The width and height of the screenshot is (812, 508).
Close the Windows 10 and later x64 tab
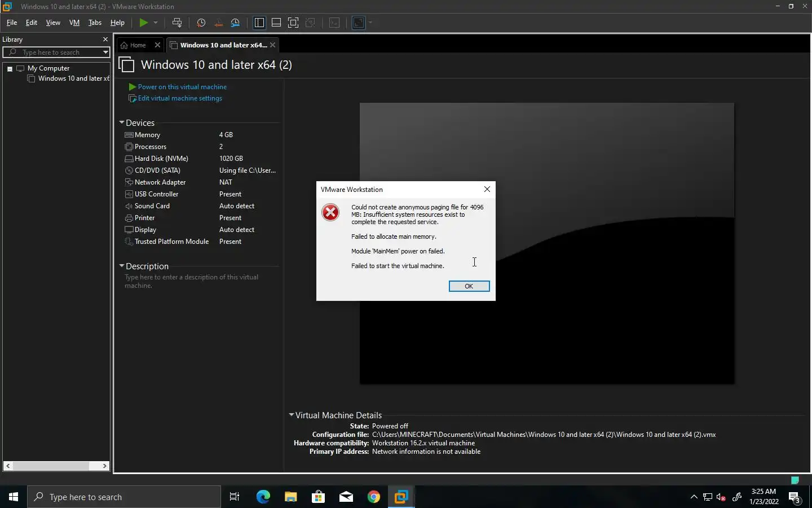coord(273,45)
